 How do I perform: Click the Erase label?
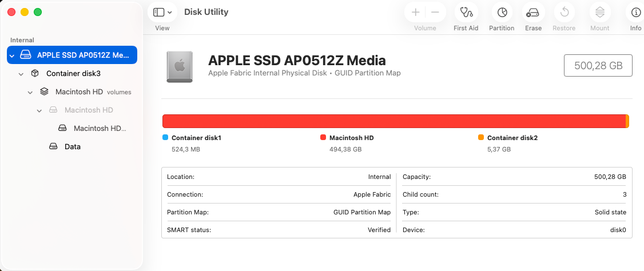(533, 28)
